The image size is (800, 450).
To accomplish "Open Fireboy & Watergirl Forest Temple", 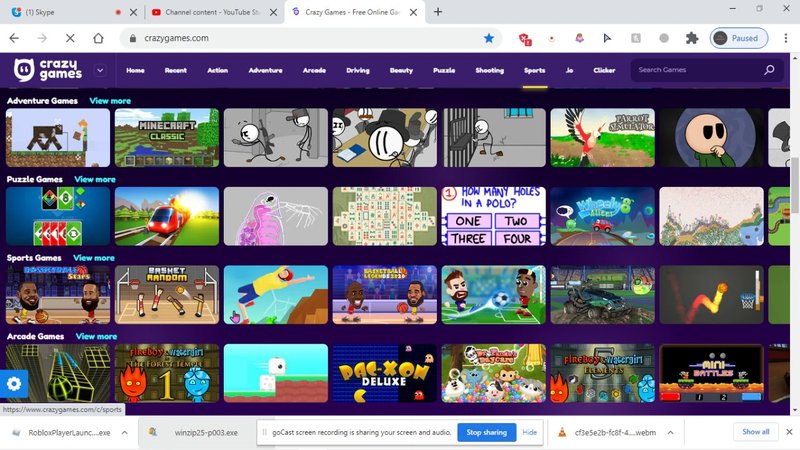I will tap(167, 373).
